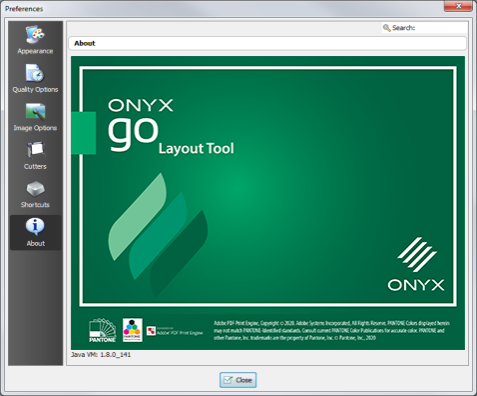477x396 pixels.
Task: Click the Quality Options label
Action: pos(35,90)
